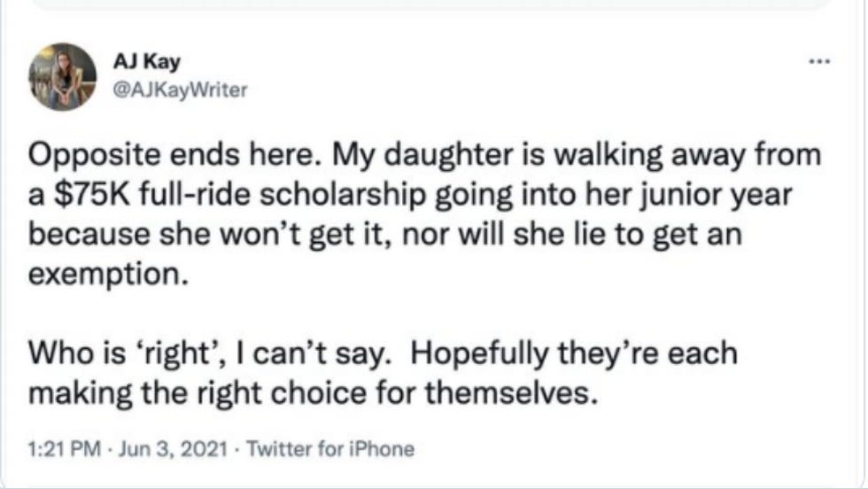The height and width of the screenshot is (489, 868).
Task: Click the gray card edge above the tweet
Action: (x=434, y=4)
